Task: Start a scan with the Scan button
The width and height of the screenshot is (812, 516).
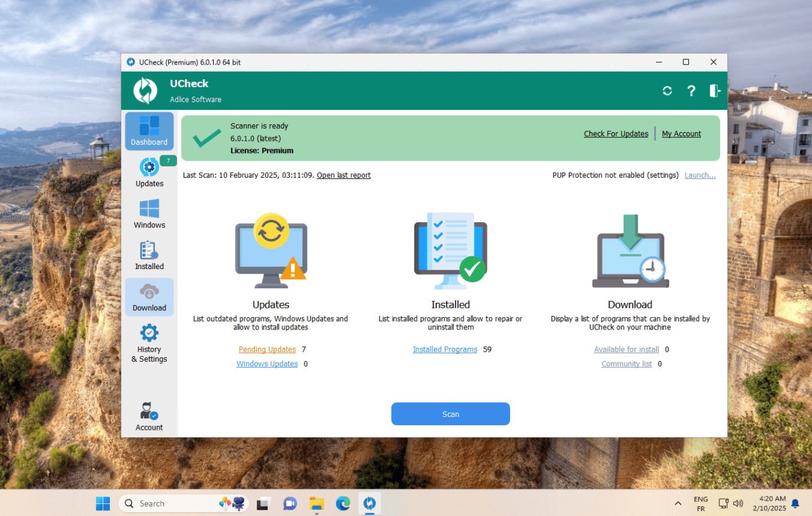Action: coord(450,413)
